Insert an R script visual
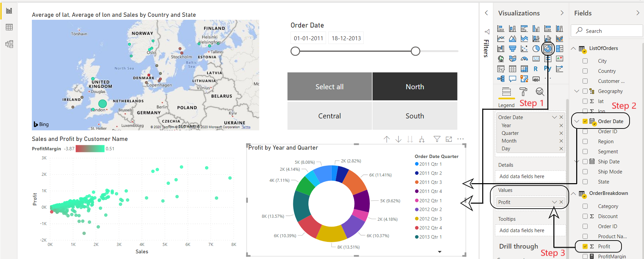644x259 pixels. coord(536,69)
